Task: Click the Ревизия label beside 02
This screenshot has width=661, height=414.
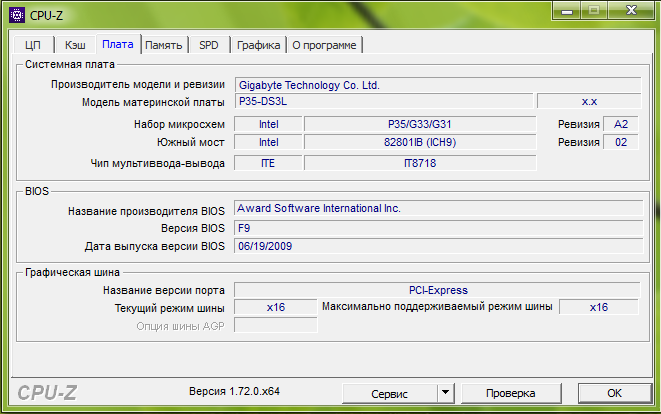Action: click(578, 142)
